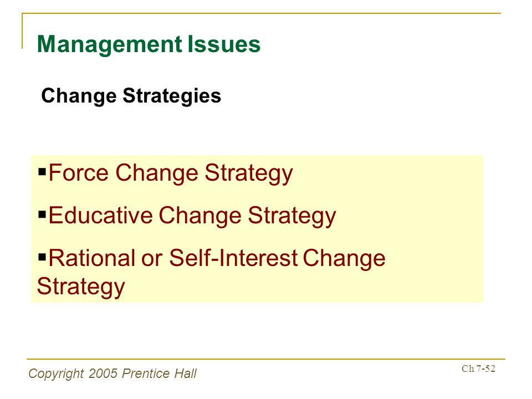This screenshot has height=399, width=532.
Task: Click the Educative Change Strategy bullet text
Action: pyautogui.click(x=192, y=217)
